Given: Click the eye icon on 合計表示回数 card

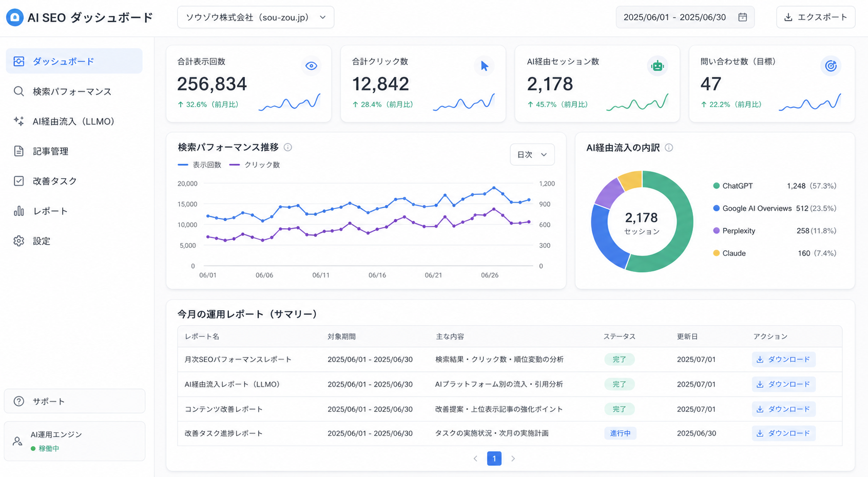Looking at the screenshot, I should coord(311,66).
